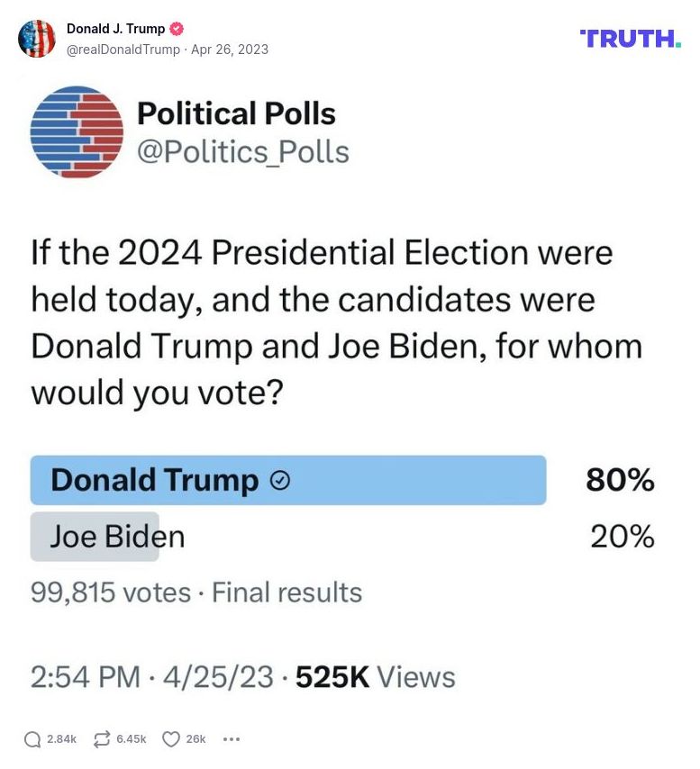Click the heart icon to like the post
The width and height of the screenshot is (700, 769).
170,738
